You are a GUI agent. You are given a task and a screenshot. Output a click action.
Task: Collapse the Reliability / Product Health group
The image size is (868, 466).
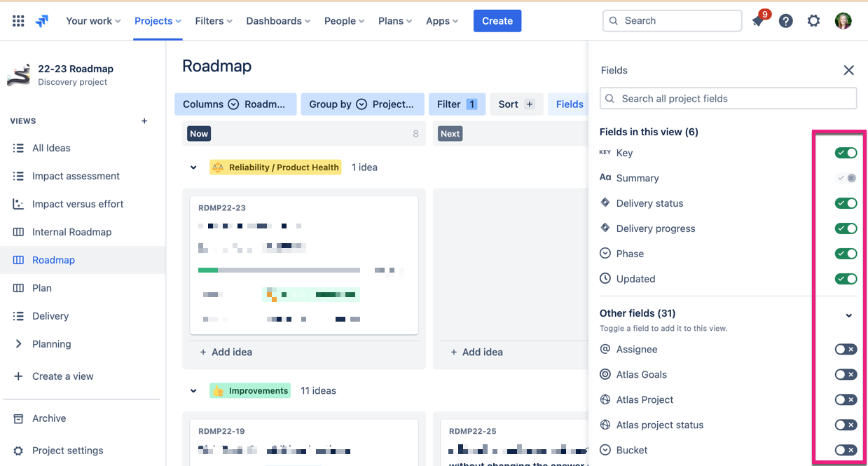click(193, 167)
